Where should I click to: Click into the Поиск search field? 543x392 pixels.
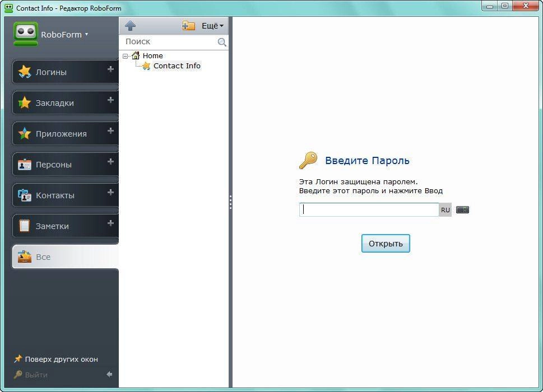170,41
